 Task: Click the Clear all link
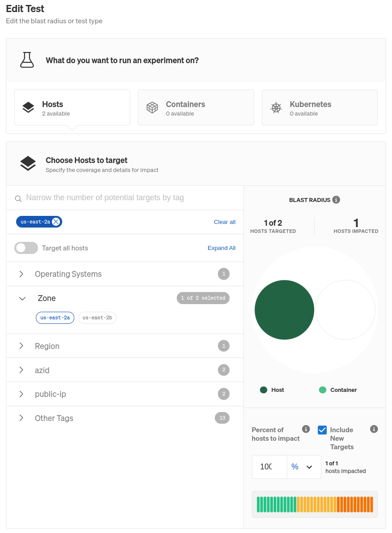coord(225,222)
